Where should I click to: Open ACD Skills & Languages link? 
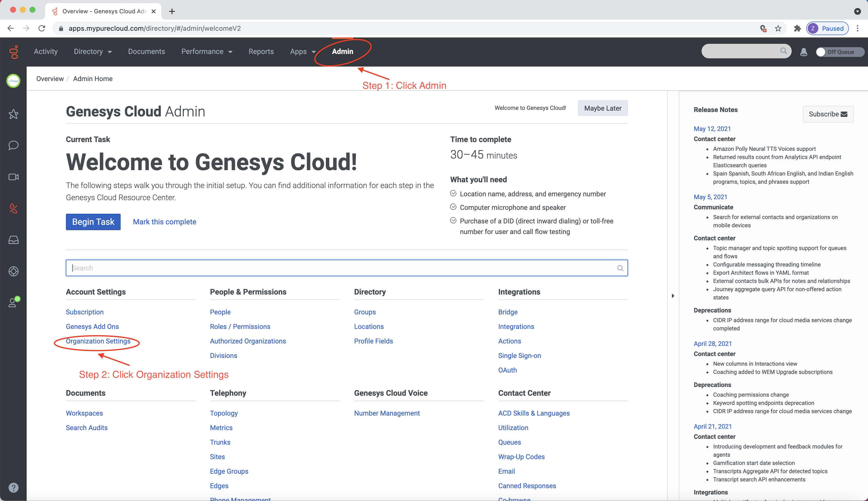click(x=534, y=413)
